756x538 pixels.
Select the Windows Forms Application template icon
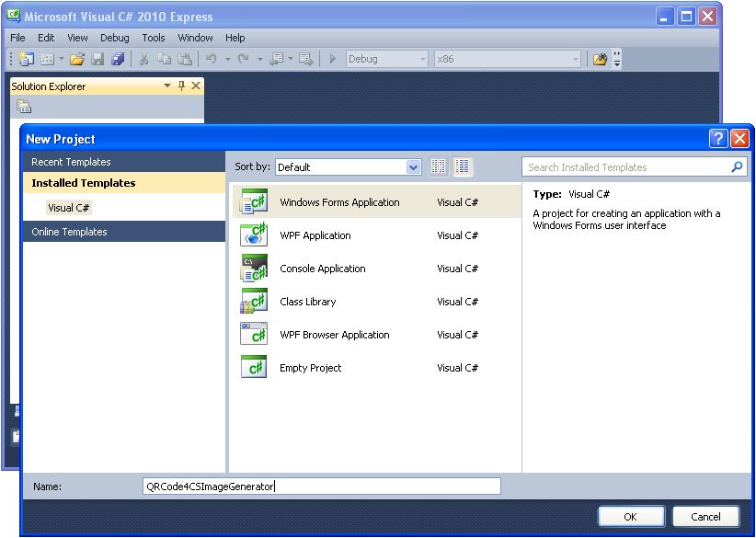pos(254,202)
